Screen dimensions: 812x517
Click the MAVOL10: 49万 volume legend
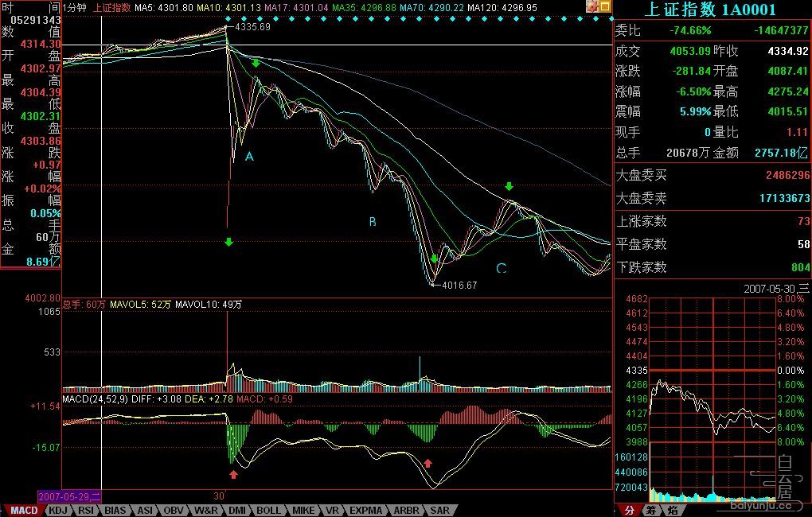point(209,305)
